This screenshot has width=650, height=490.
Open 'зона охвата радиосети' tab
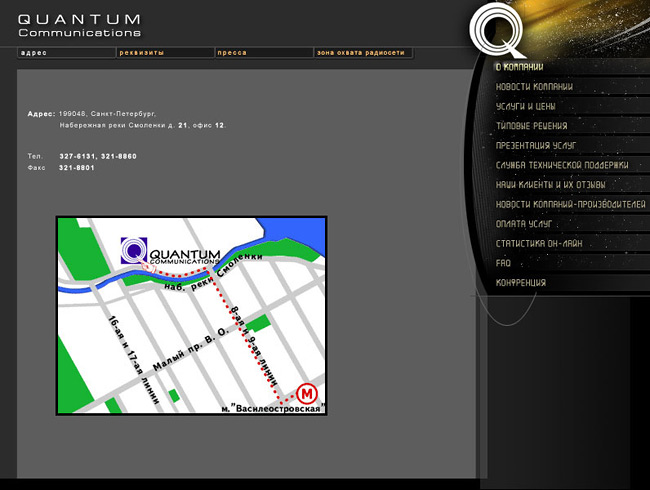[x=364, y=53]
